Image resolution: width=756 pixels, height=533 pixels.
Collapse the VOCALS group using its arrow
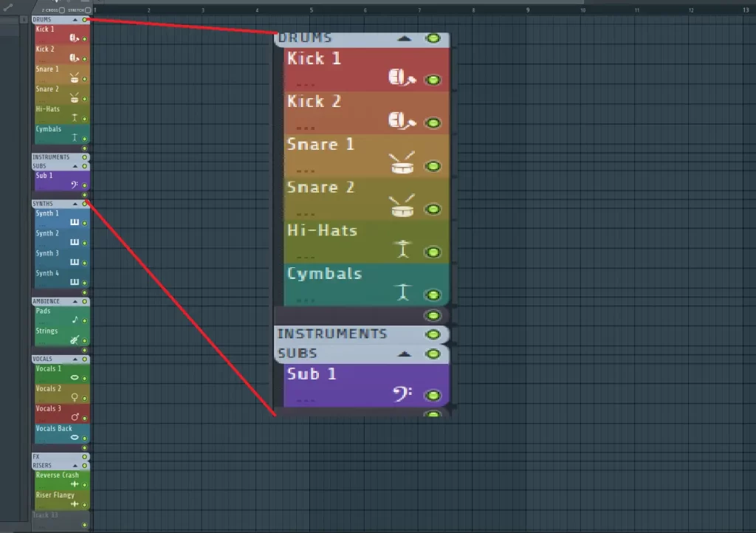[x=75, y=359]
